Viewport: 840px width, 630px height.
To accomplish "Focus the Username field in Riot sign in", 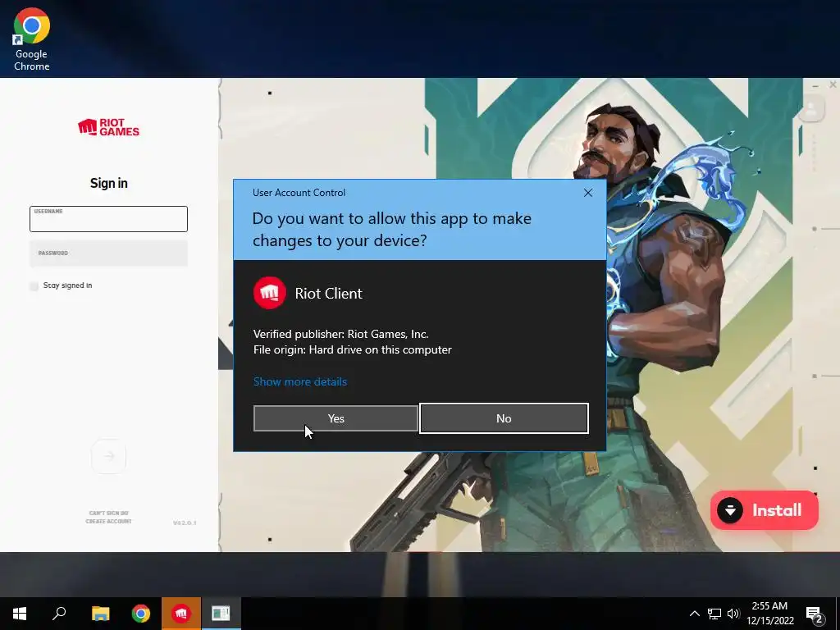I will tap(109, 219).
